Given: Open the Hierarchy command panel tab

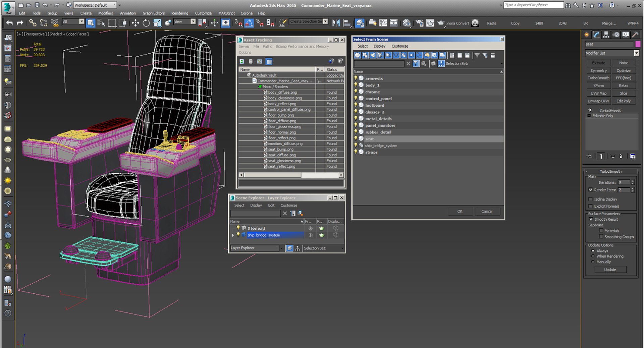Looking at the screenshot, I should point(606,35).
